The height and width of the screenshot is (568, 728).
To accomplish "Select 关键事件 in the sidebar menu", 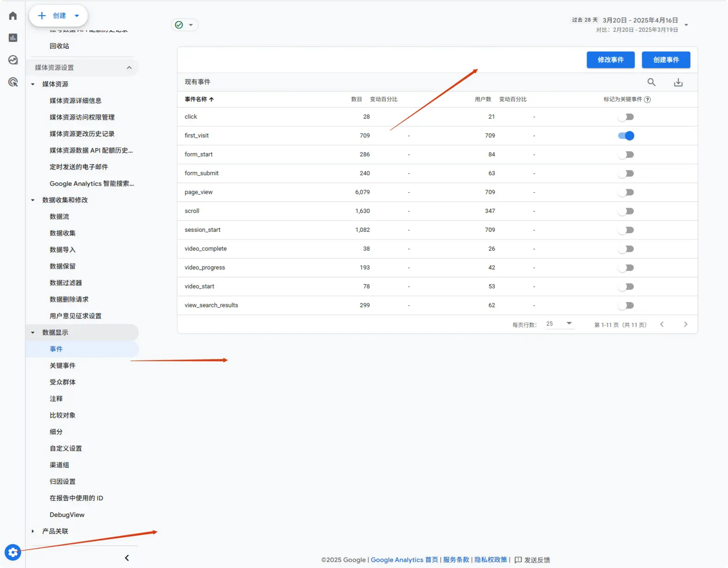I will [62, 365].
